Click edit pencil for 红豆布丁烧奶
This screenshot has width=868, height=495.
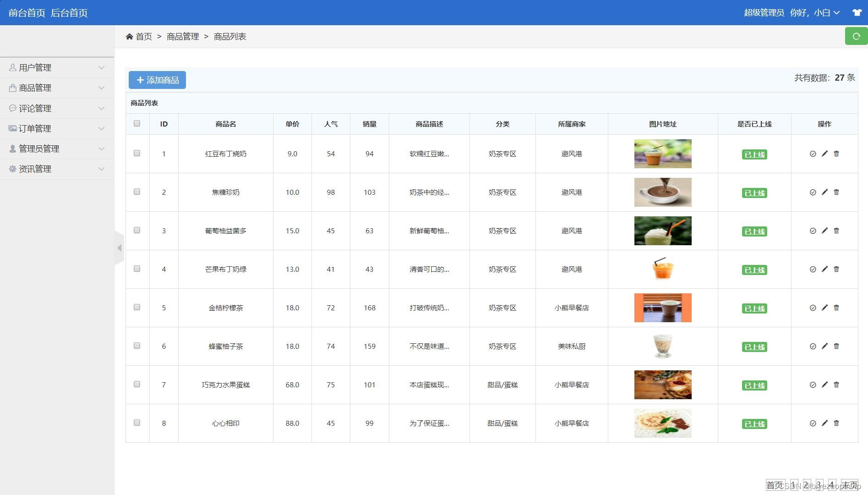(824, 154)
